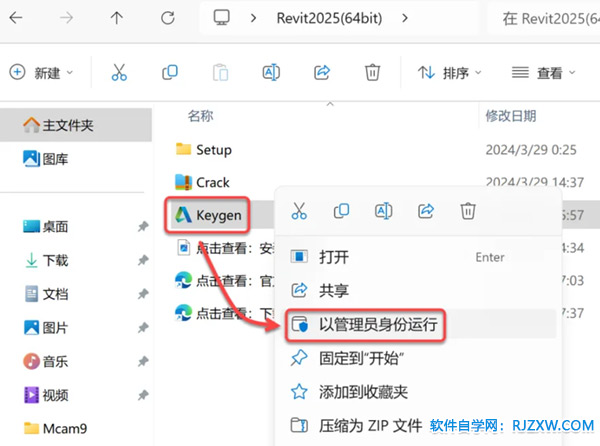The width and height of the screenshot is (600, 446).
Task: Click the Copy icon in toolbar
Action: pyautogui.click(x=170, y=72)
